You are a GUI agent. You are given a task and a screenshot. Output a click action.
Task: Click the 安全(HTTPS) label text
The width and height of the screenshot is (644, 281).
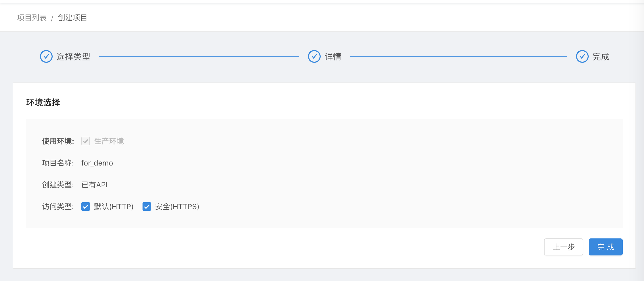[x=177, y=206]
